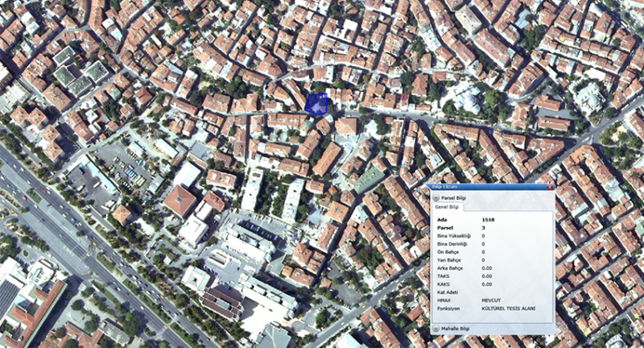
Task: Collapse the Parsel Bilgi section arrow
Action: (x=437, y=197)
